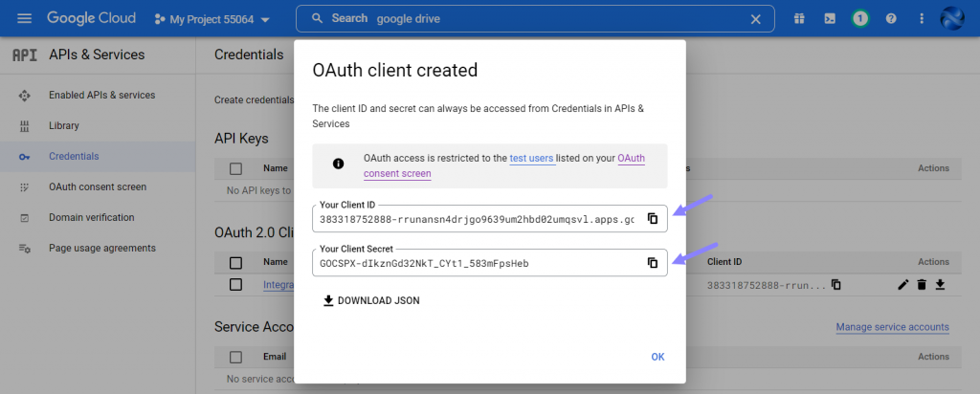Select Credentials in the sidebar

[x=74, y=156]
